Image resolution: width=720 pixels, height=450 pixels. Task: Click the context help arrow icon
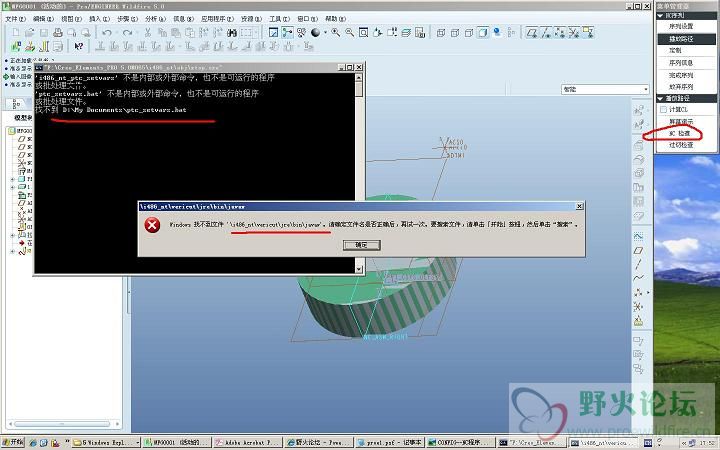coord(79,46)
